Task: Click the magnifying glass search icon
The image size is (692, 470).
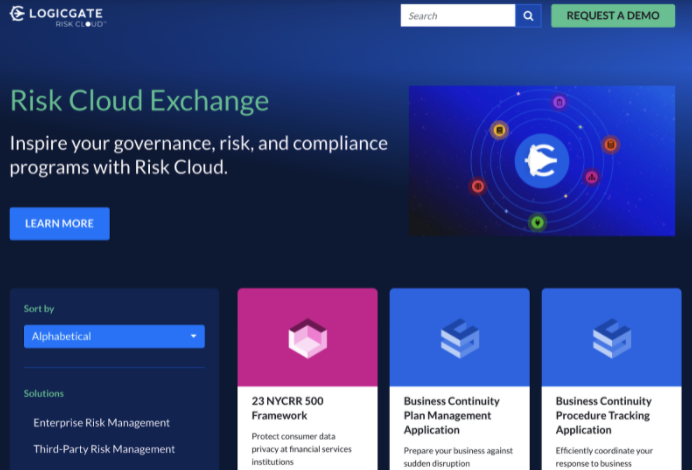Action: pos(528,16)
